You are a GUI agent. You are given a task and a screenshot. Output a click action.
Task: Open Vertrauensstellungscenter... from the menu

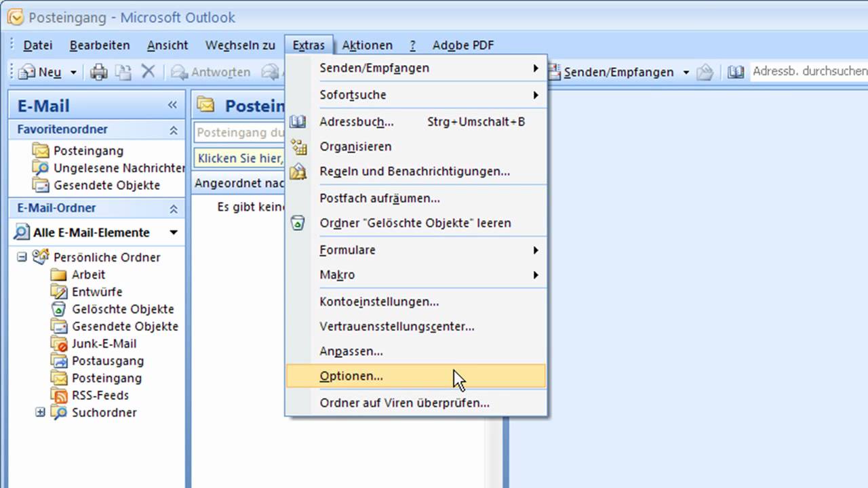click(x=416, y=326)
